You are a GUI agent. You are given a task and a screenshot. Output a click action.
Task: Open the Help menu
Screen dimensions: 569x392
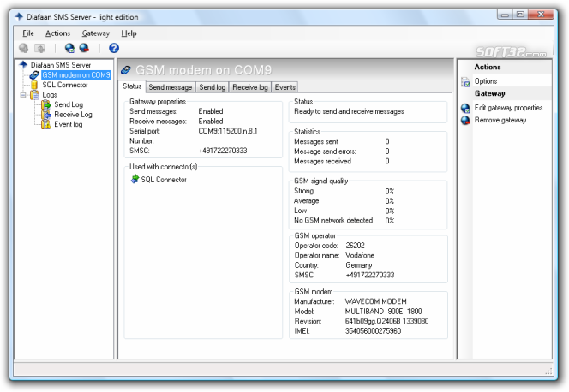[129, 33]
